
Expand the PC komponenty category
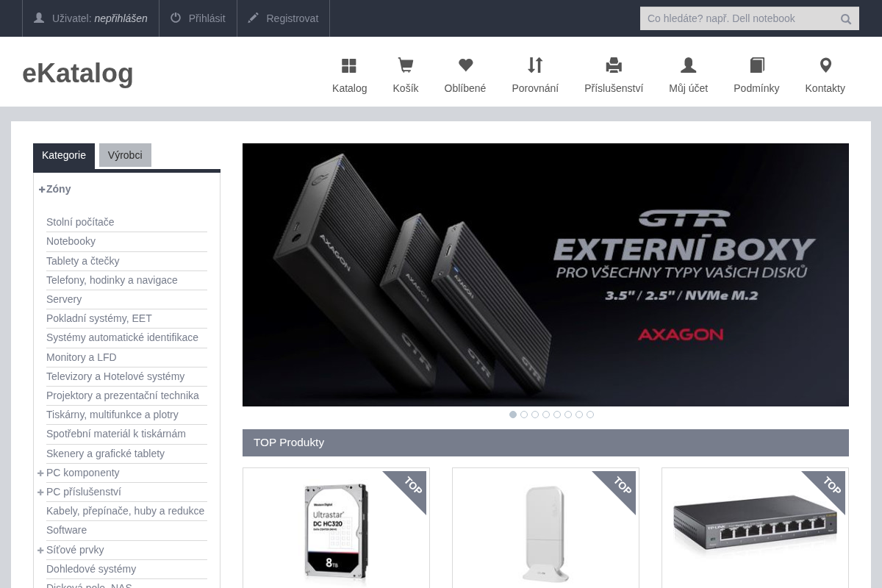point(40,473)
